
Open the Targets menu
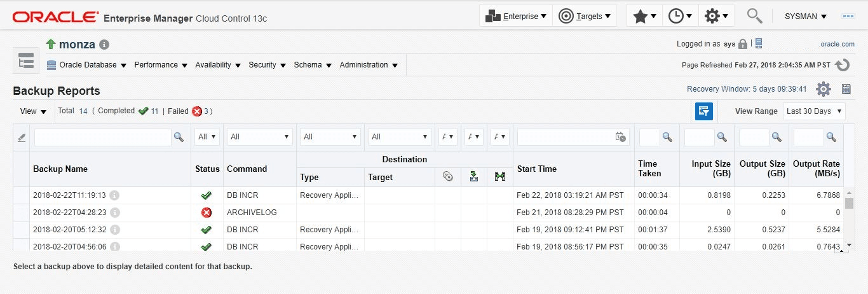tap(585, 16)
